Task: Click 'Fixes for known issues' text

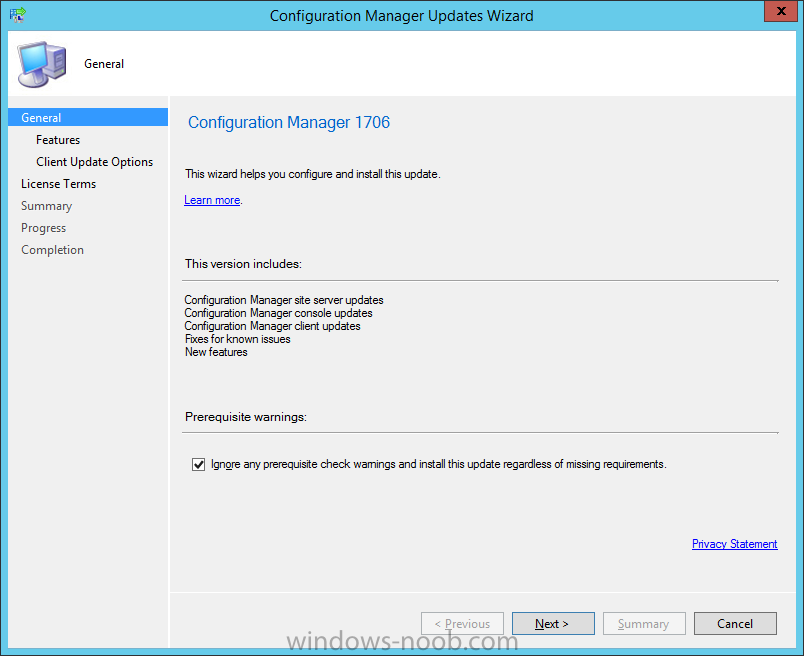Action: coord(237,339)
